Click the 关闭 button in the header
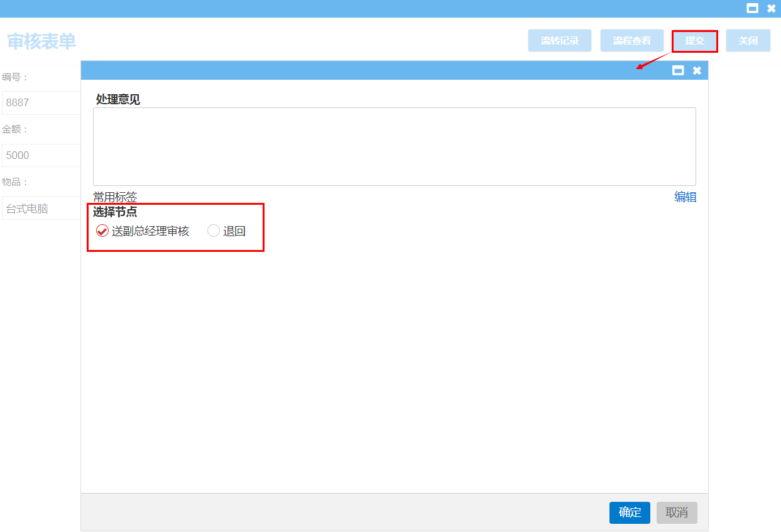 748,41
